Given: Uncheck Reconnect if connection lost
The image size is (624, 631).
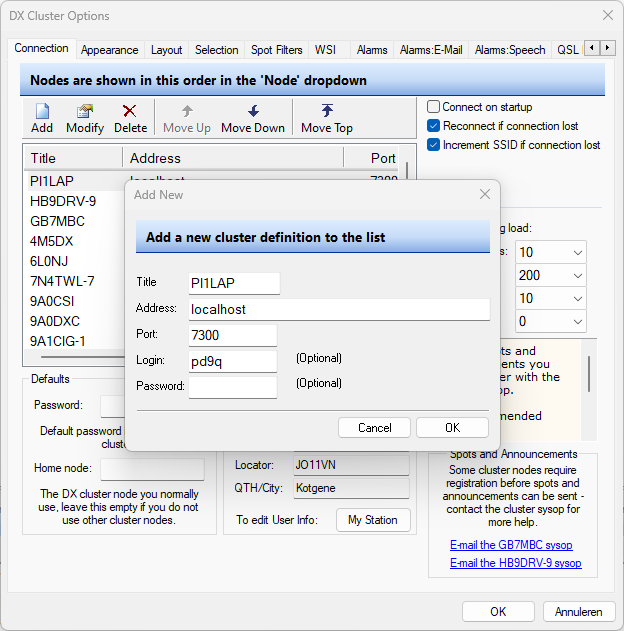Looking at the screenshot, I should 434,126.
